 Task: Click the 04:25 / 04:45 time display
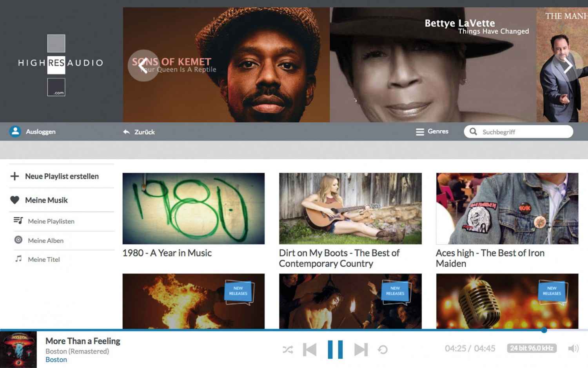[470, 348]
